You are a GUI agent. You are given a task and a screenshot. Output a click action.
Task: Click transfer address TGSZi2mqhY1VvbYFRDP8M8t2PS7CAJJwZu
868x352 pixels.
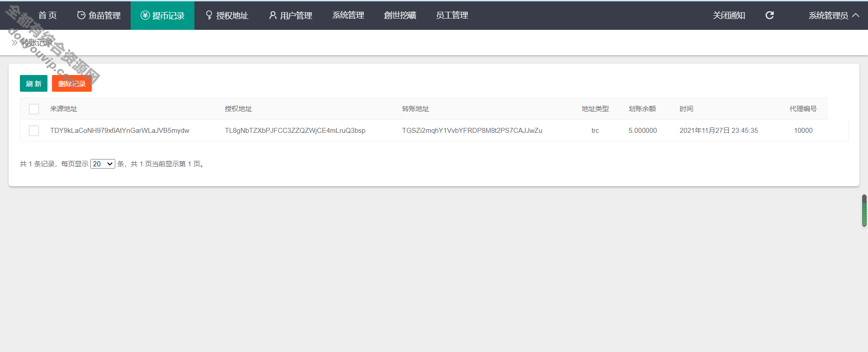coord(472,131)
